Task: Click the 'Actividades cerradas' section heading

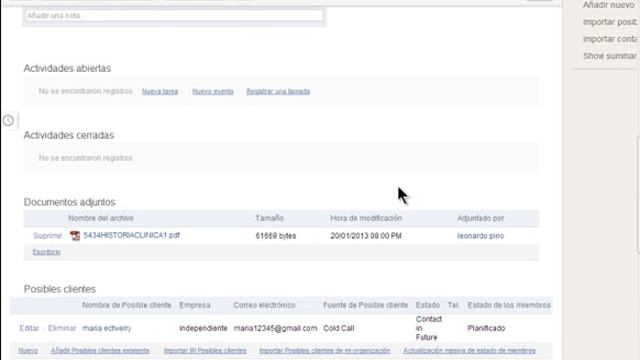Action: click(x=69, y=135)
